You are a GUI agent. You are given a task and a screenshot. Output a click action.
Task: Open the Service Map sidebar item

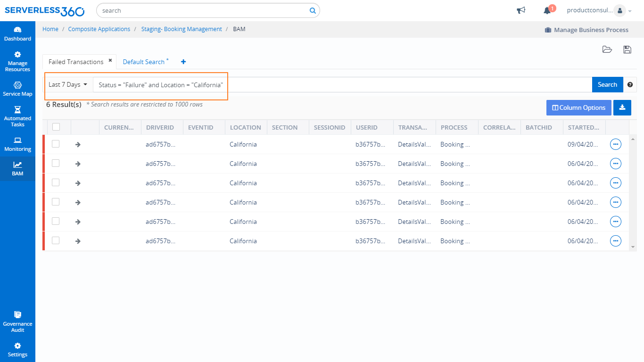coord(17,89)
